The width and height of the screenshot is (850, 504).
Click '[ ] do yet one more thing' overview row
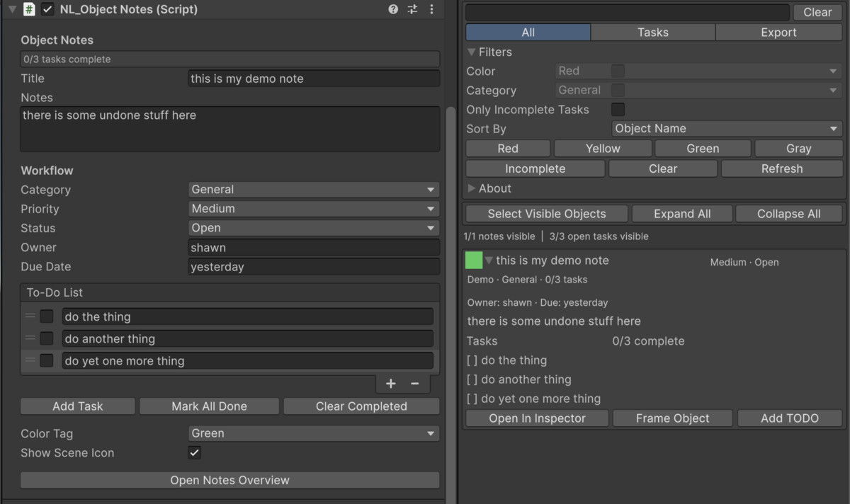pos(534,399)
